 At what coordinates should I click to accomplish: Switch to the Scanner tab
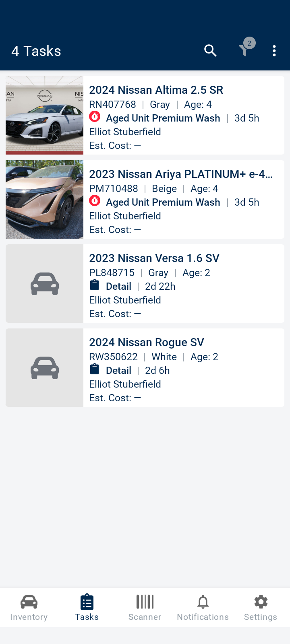(x=145, y=608)
